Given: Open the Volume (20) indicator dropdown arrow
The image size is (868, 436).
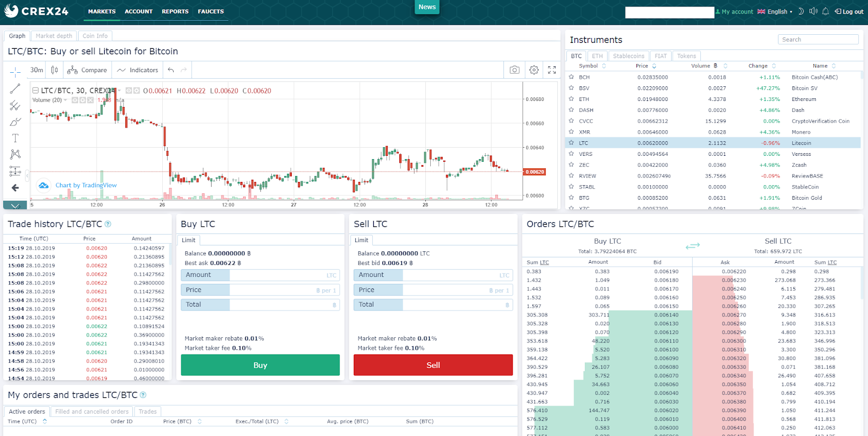Looking at the screenshot, I should tap(66, 100).
